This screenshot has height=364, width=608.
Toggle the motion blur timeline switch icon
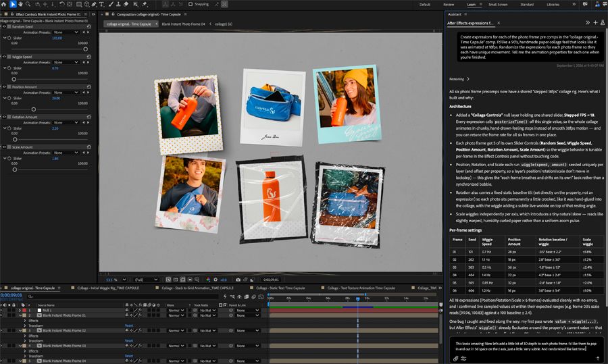coord(253,297)
